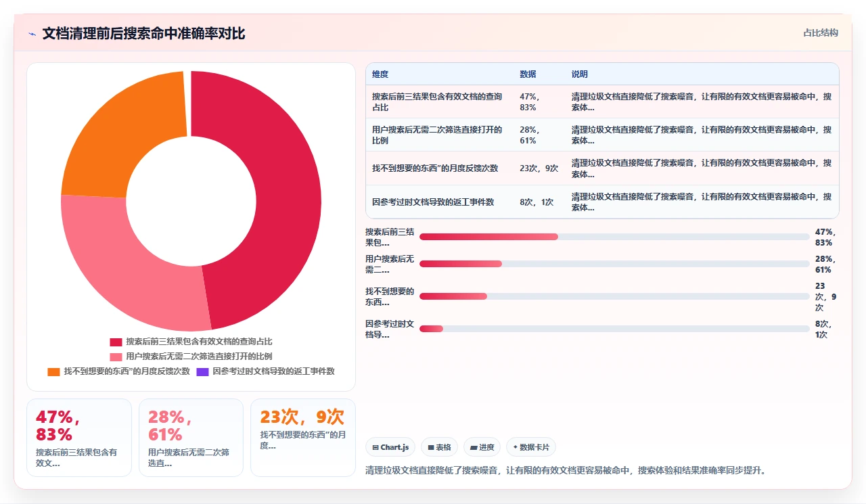Click the 维度 table column header
Viewport: 866px width, 504px height.
440,74
